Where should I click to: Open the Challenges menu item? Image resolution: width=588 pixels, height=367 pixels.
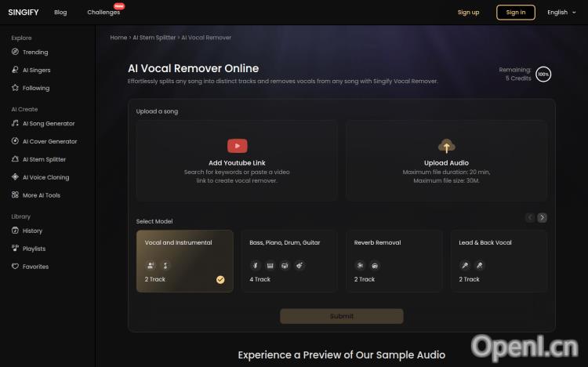pyautogui.click(x=103, y=12)
